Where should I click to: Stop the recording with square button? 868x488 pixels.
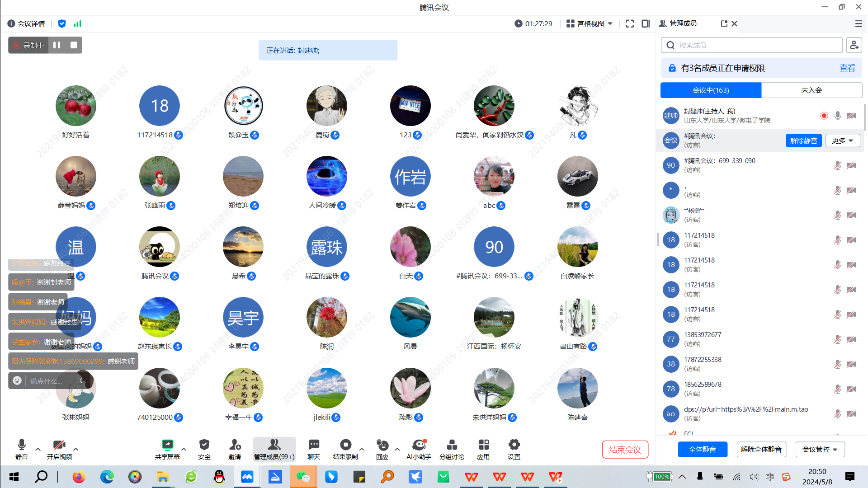[x=74, y=45]
